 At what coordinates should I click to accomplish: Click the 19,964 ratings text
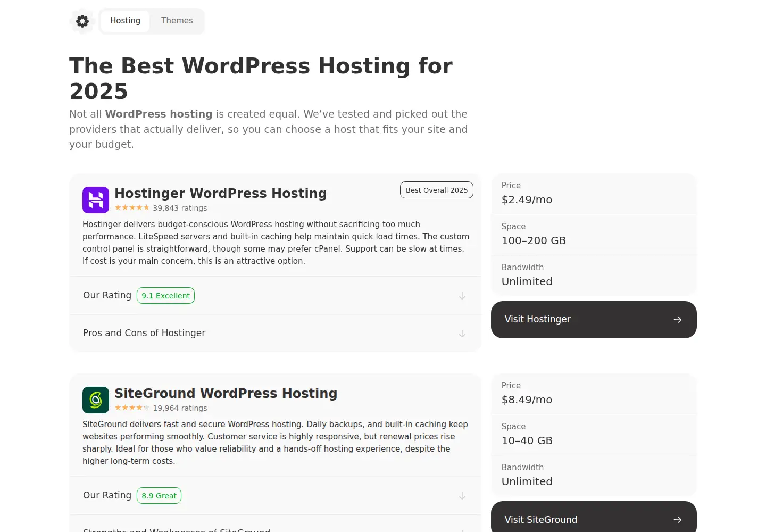point(180,408)
